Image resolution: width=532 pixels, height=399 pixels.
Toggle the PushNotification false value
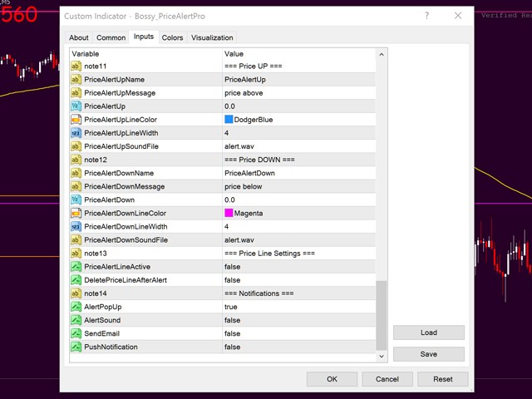298,347
